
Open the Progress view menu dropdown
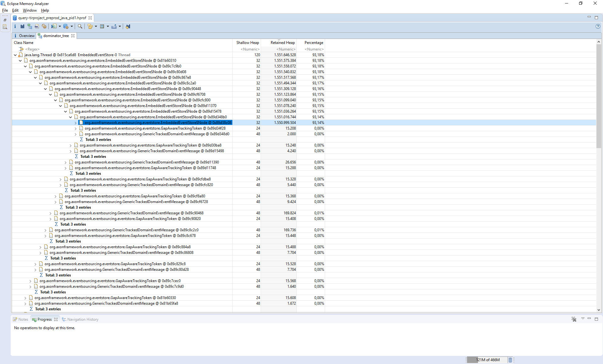click(583, 319)
